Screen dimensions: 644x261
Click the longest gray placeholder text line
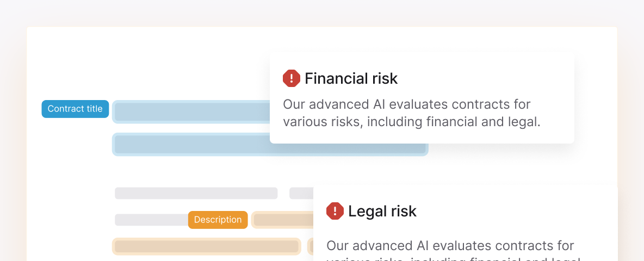pos(196,193)
